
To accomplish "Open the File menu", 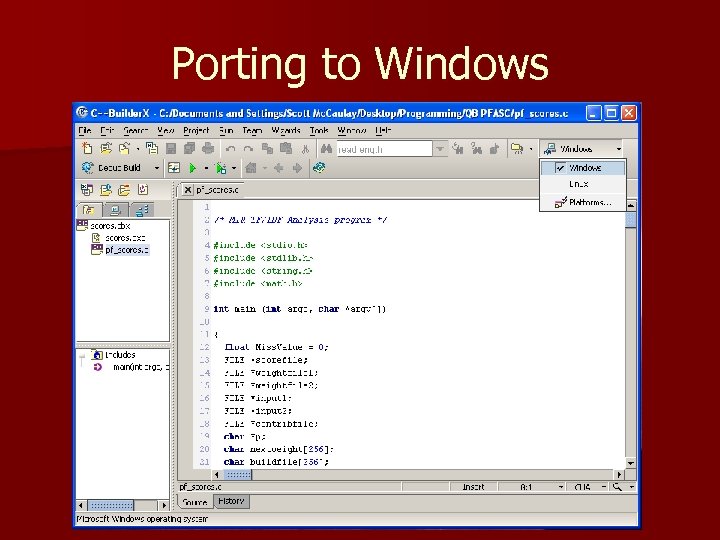I will click(x=84, y=131).
